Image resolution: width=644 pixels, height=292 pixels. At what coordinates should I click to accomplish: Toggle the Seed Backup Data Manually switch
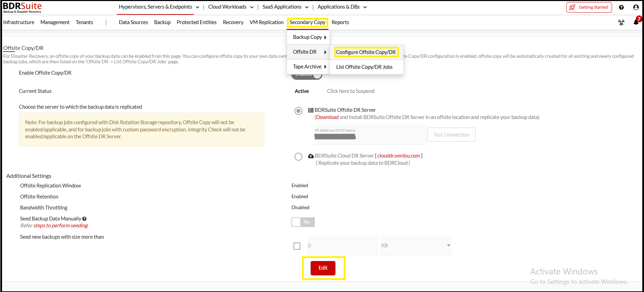tap(303, 222)
